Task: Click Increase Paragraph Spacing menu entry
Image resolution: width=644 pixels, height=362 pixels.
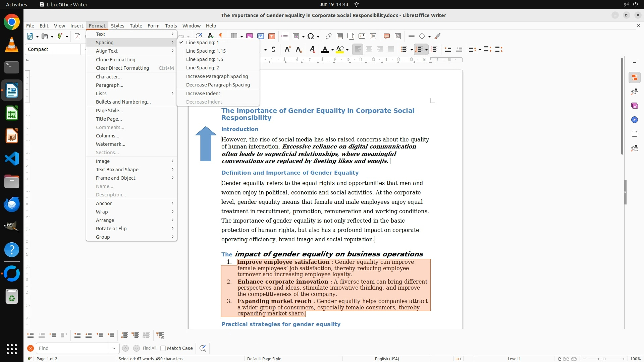Action: [217, 76]
